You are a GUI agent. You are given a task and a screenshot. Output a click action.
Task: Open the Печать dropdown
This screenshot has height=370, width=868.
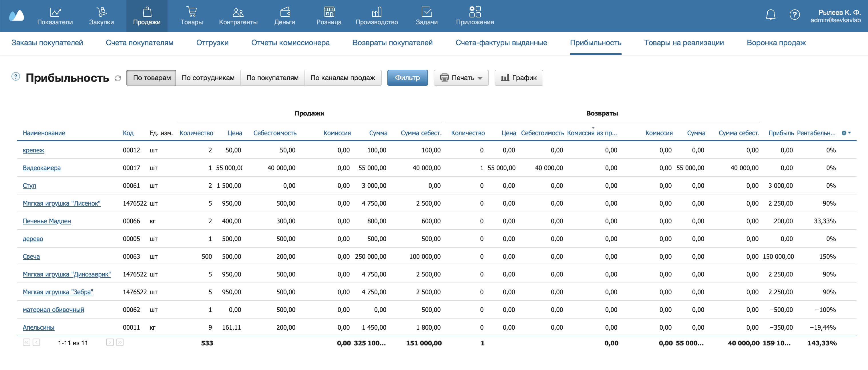coord(461,77)
